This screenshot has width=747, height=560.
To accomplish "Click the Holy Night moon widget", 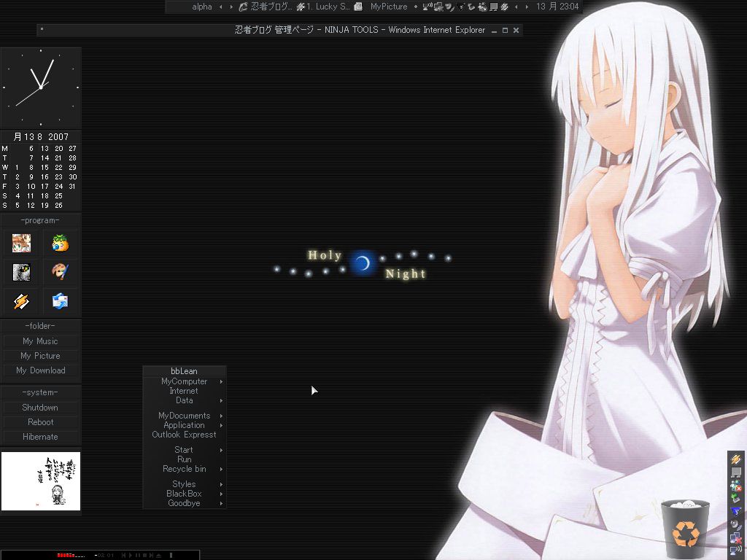I will coord(363,263).
